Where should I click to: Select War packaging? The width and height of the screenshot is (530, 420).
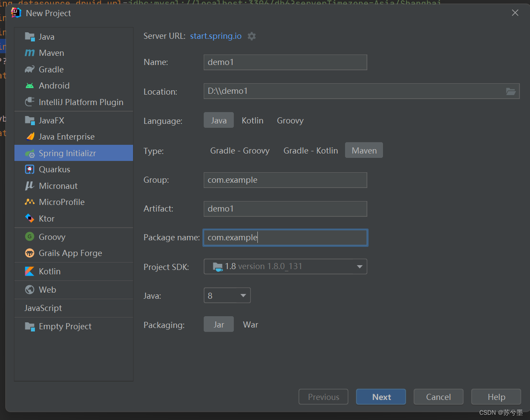pos(250,324)
